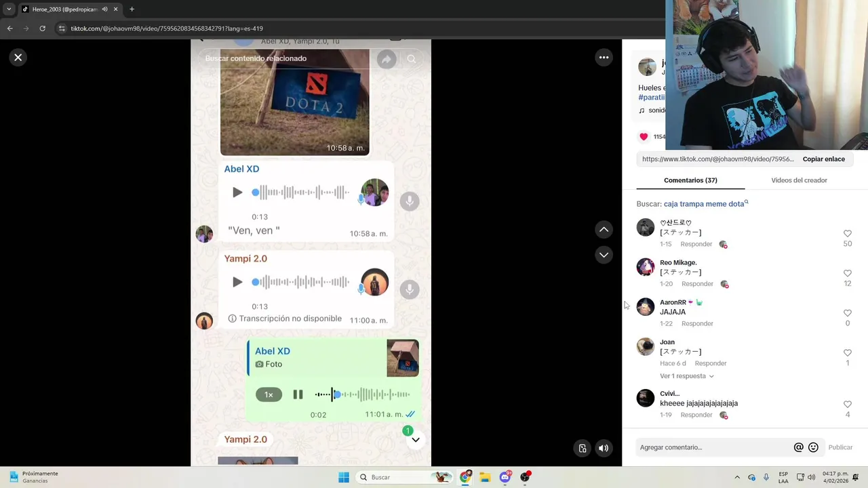Pause the green outgoing voice message
The width and height of the screenshot is (868, 488).
click(x=298, y=394)
